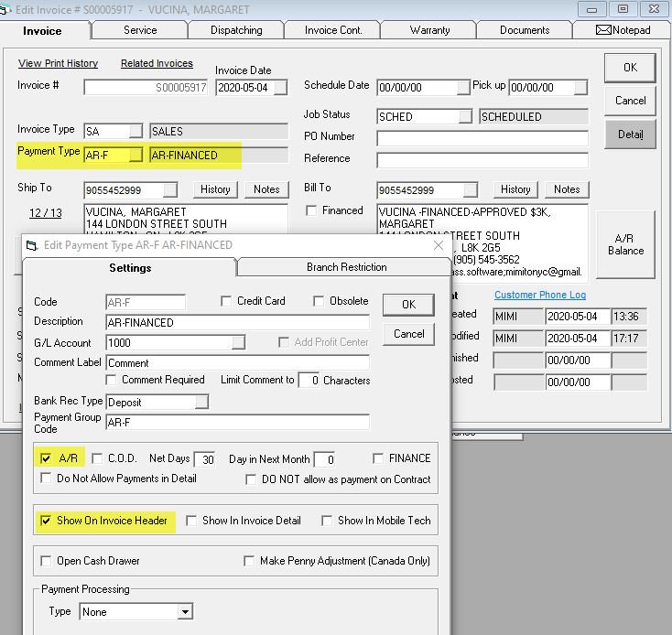Switch to the Service tab

tap(140, 30)
